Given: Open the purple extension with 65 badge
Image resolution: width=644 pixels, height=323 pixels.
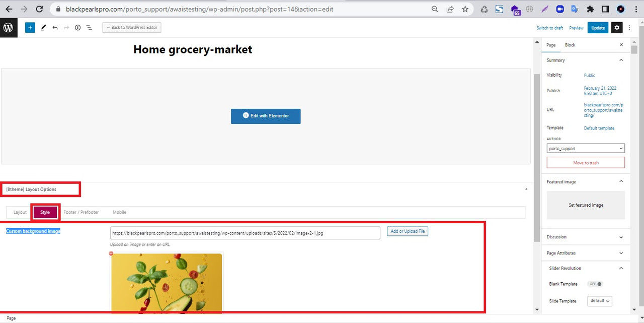Looking at the screenshot, I should (515, 10).
